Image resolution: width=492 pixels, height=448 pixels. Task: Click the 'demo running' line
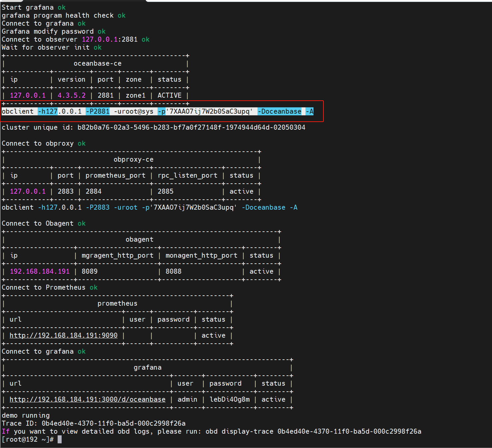[26, 415]
